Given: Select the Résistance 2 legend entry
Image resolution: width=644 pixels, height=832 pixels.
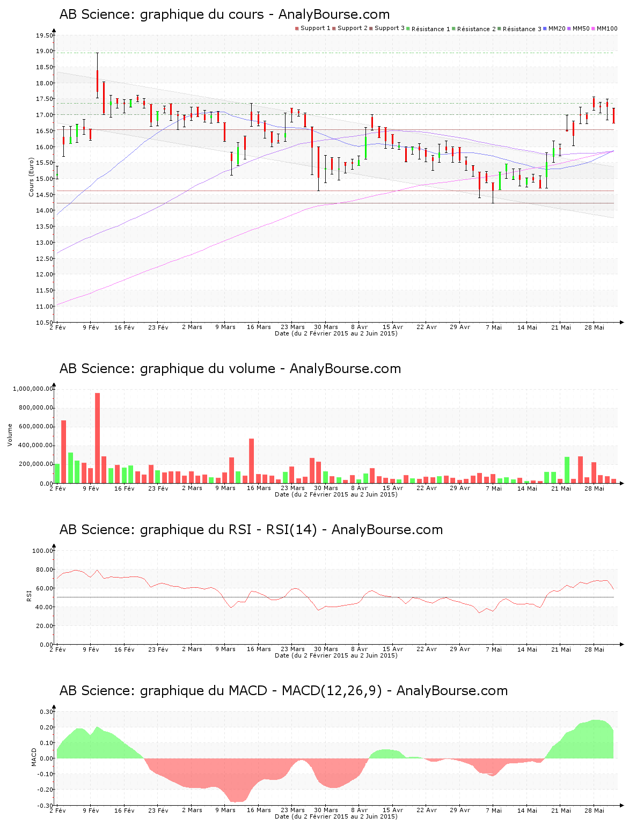Looking at the screenshot, I should [x=474, y=29].
